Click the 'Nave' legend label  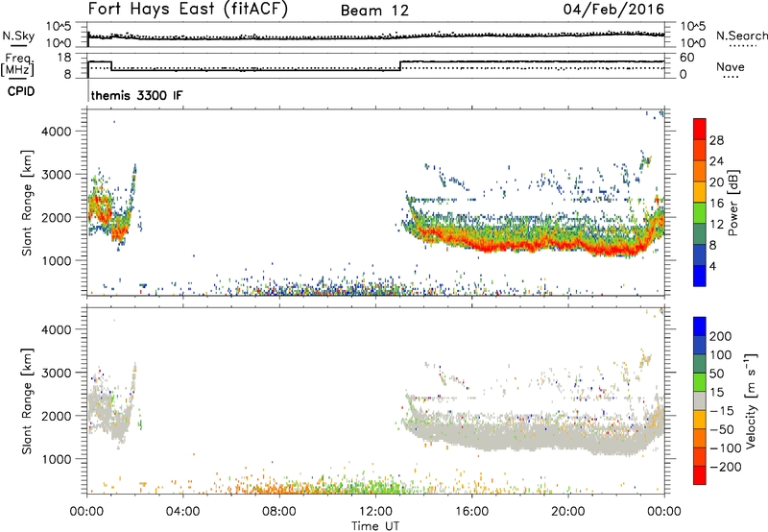tap(731, 67)
